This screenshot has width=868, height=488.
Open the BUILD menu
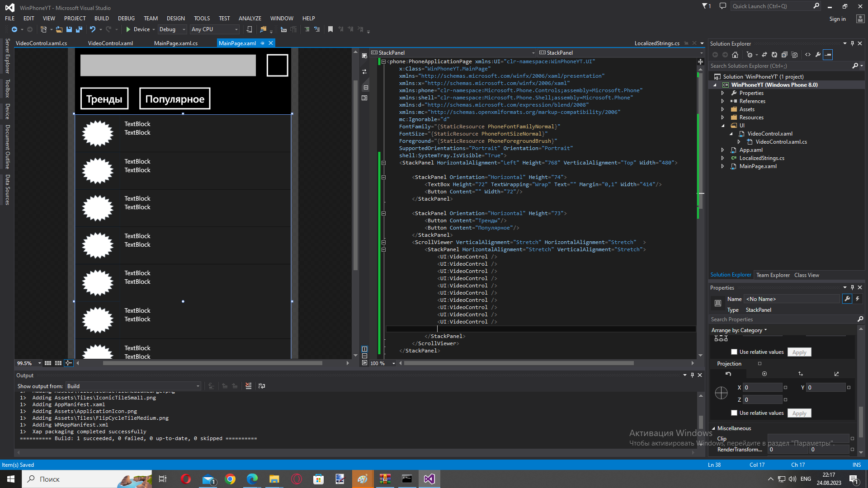tap(101, 19)
